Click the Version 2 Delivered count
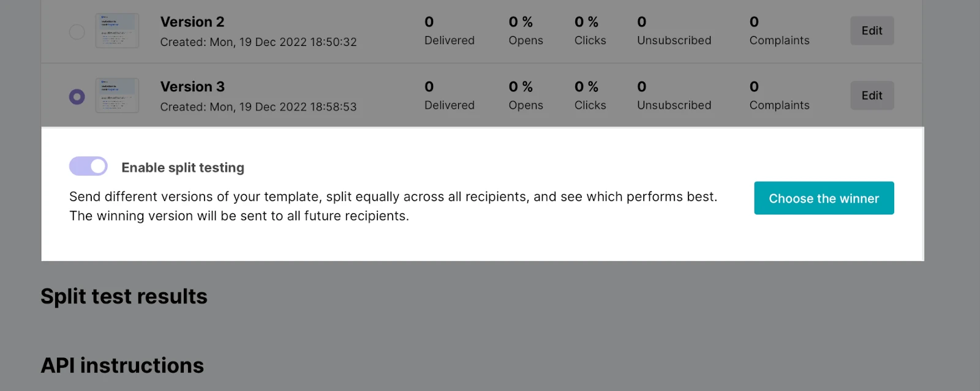Image resolution: width=980 pixels, height=391 pixels. tap(429, 22)
